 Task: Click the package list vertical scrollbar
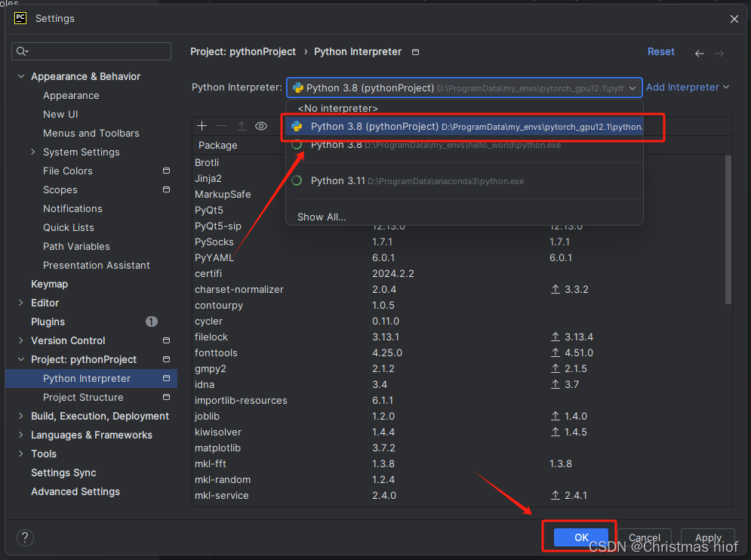point(728,230)
